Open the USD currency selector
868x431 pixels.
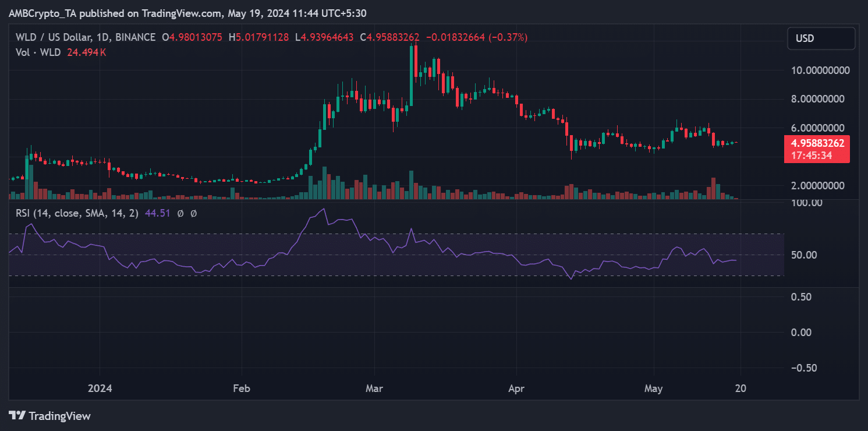click(x=821, y=38)
